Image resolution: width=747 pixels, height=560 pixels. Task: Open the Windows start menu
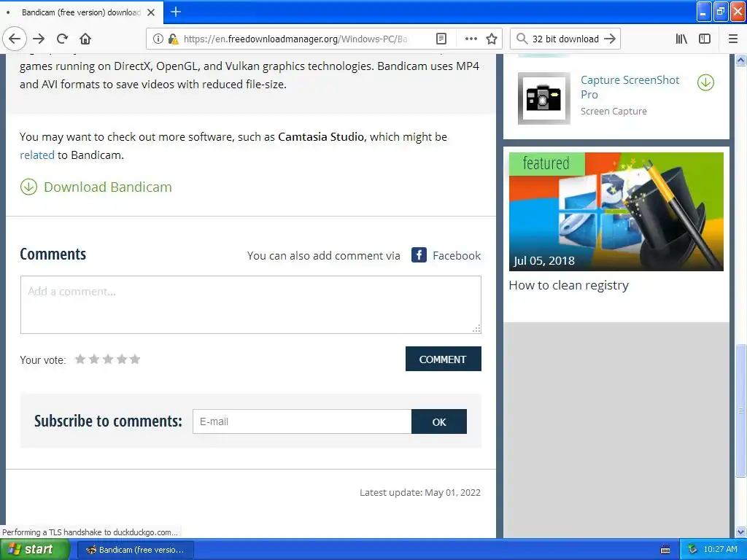coord(34,550)
